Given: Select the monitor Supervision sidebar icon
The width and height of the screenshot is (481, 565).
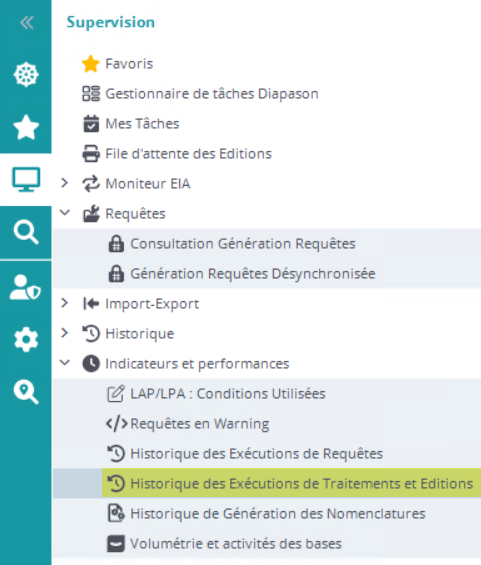Looking at the screenshot, I should pyautogui.click(x=26, y=179).
